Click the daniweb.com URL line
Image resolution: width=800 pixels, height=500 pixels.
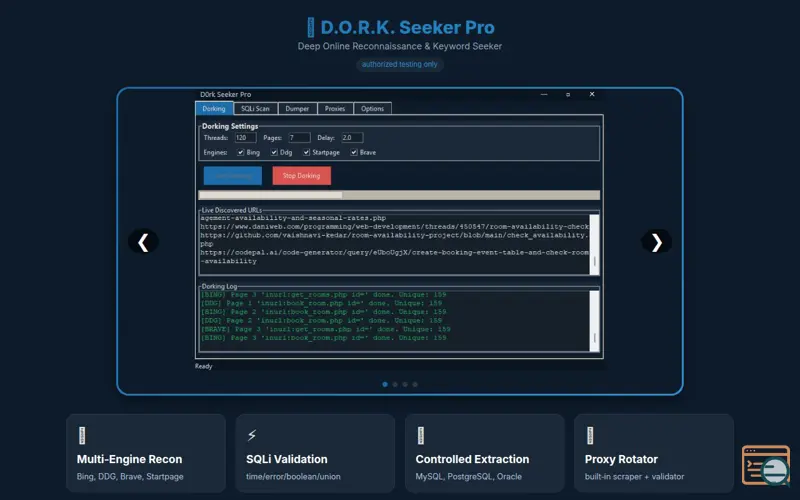[x=394, y=227]
